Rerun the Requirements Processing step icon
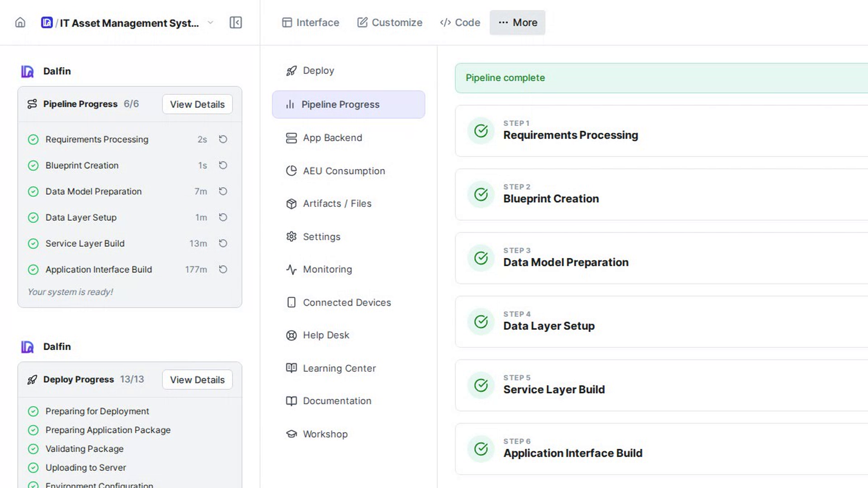This screenshot has height=488, width=868. point(223,139)
